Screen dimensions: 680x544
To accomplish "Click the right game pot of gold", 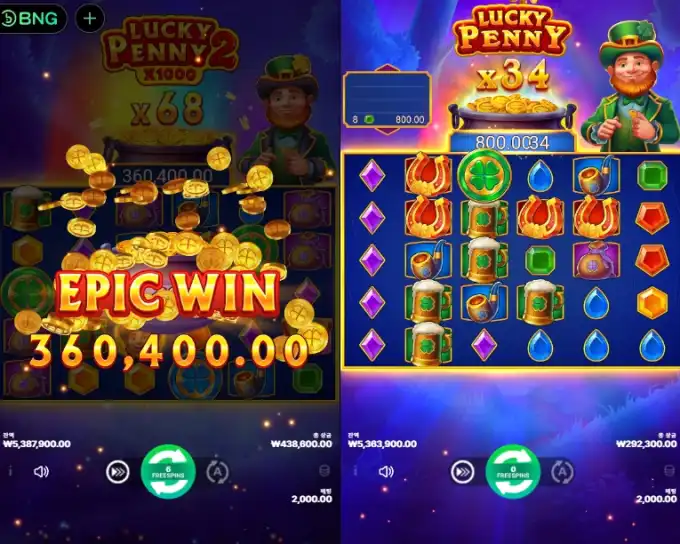I will [512, 113].
